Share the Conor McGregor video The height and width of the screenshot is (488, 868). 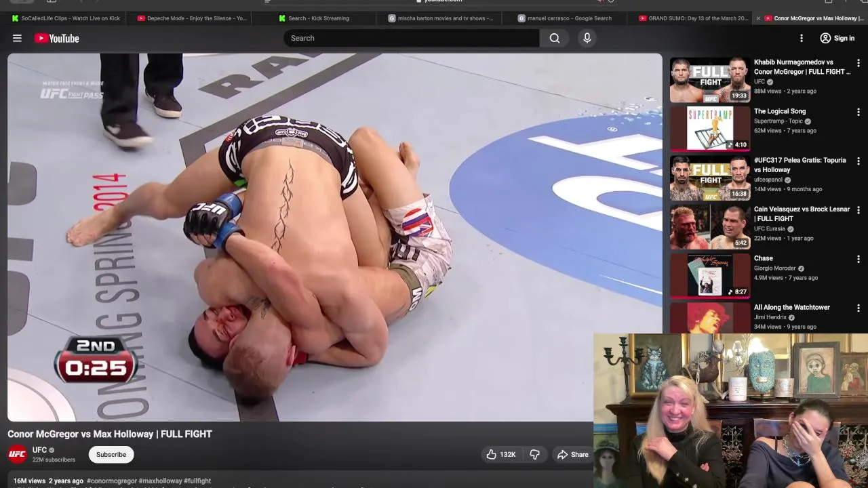[573, 454]
